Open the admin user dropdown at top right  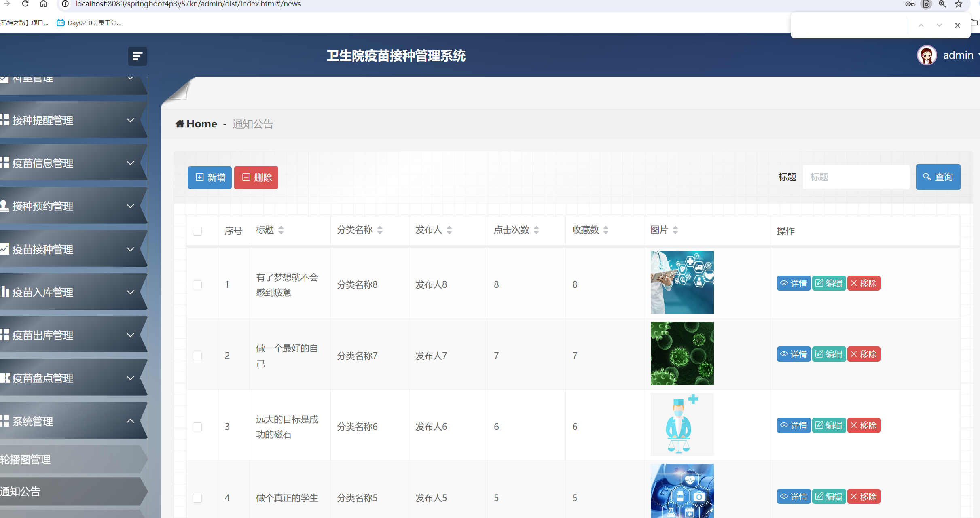[957, 55]
